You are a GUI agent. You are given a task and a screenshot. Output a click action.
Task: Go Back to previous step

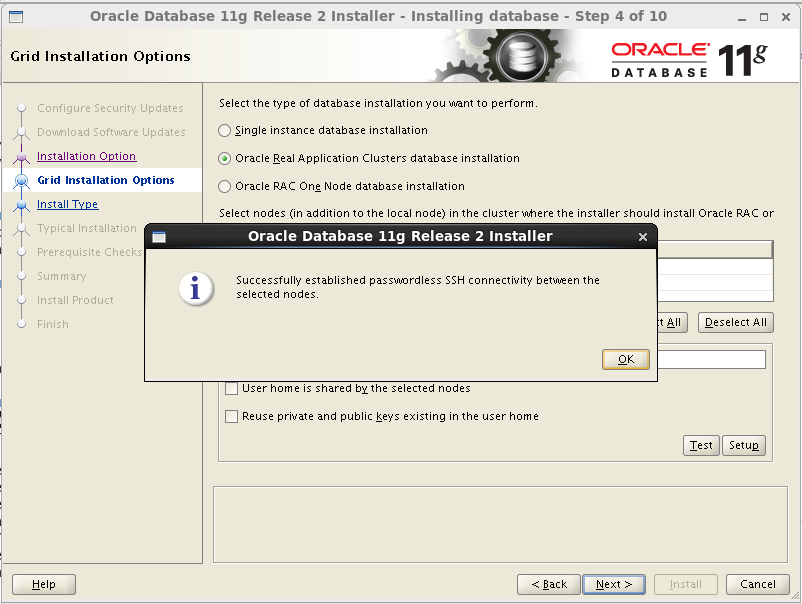tap(549, 584)
